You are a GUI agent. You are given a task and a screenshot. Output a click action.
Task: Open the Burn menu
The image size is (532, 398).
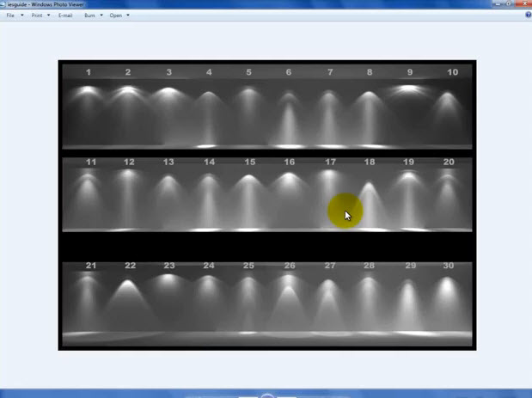(89, 15)
